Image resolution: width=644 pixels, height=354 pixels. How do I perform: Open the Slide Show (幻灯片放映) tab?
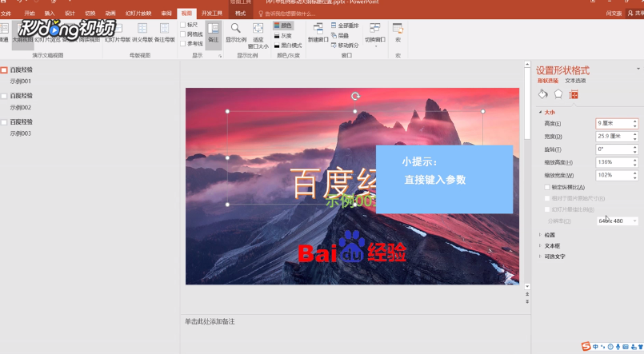tap(138, 14)
